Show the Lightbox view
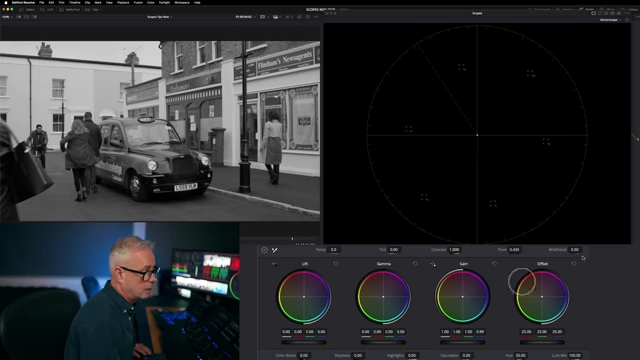Image resolution: width=640 pixels, height=360 pixels. pyautogui.click(x=629, y=9)
